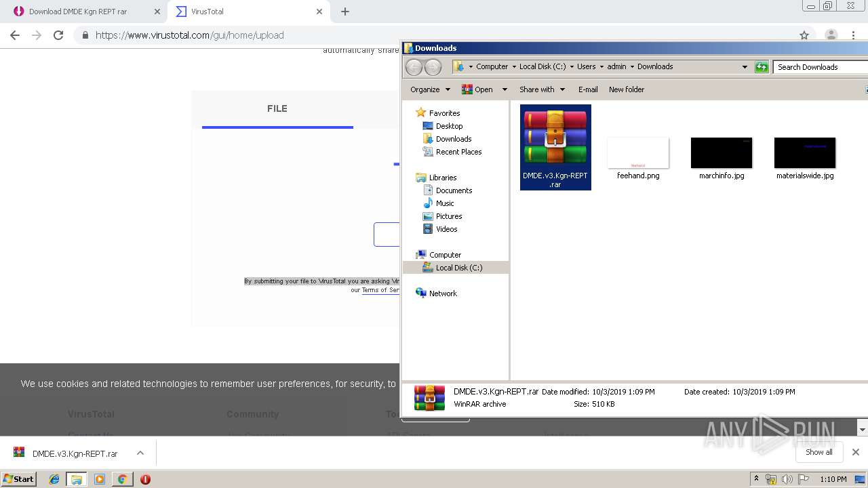Click admin breadcrumb segment

[x=616, y=66]
